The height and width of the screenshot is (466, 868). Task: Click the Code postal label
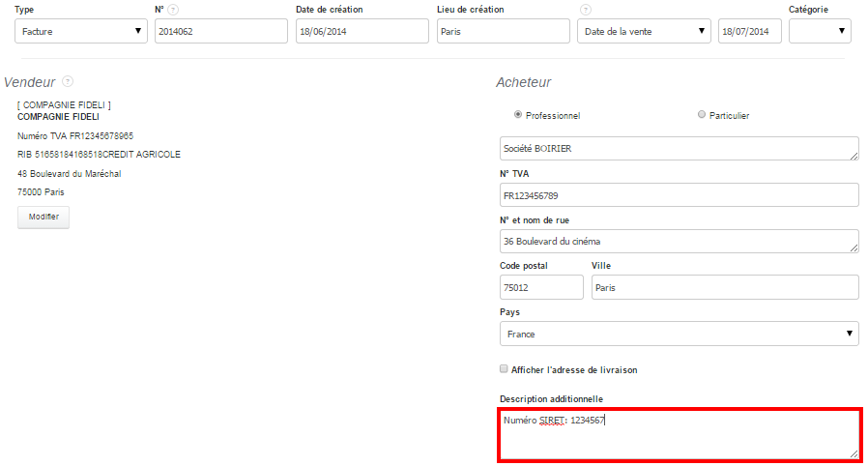[x=524, y=266]
